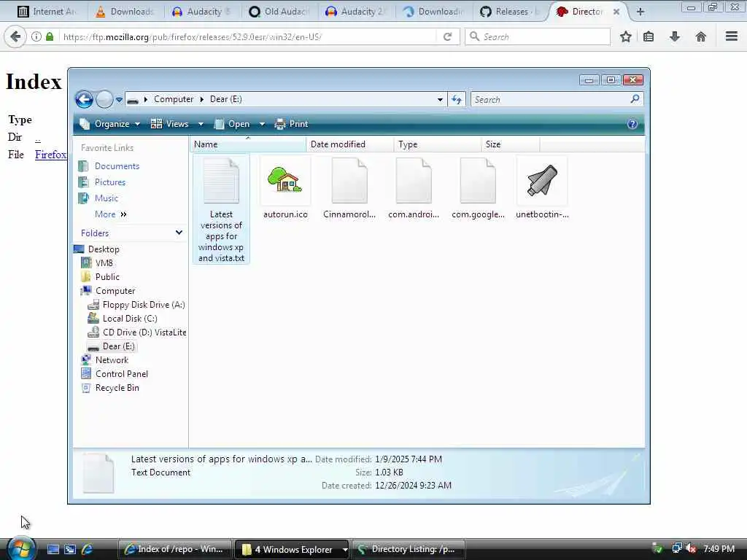Expand More favorite links
This screenshot has height=560, width=747.
tap(111, 214)
